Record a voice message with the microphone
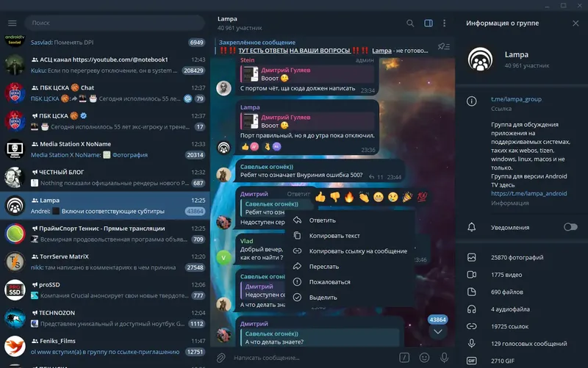Screen dimensions: 588x368 [x=445, y=358]
